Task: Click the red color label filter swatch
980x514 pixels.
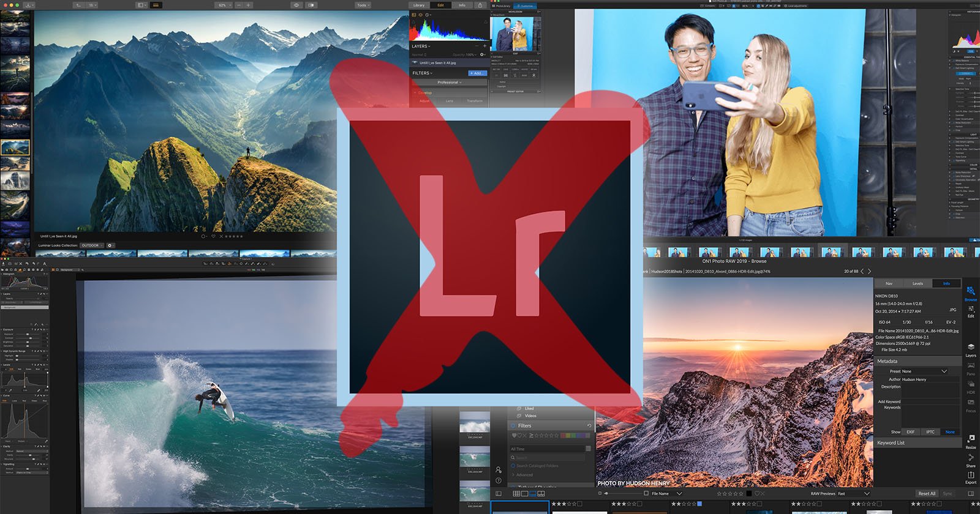Action: pyautogui.click(x=563, y=435)
